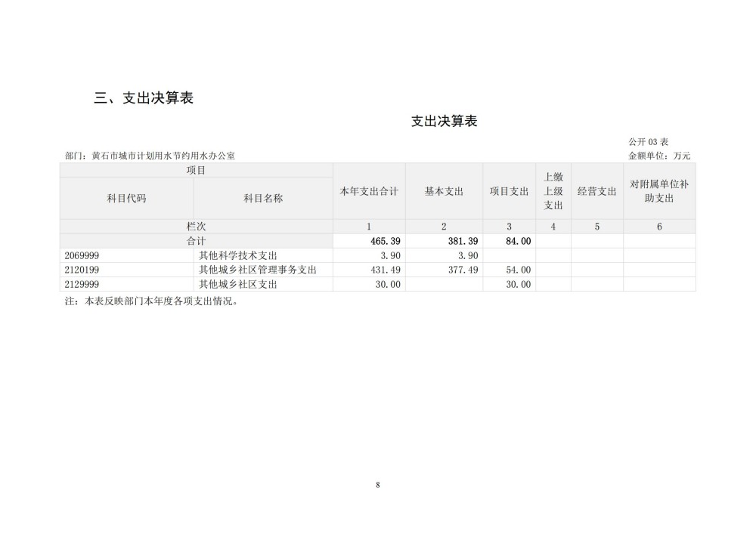Select the 本年支出合计 column header
The height and width of the screenshot is (534, 756).
coord(369,192)
